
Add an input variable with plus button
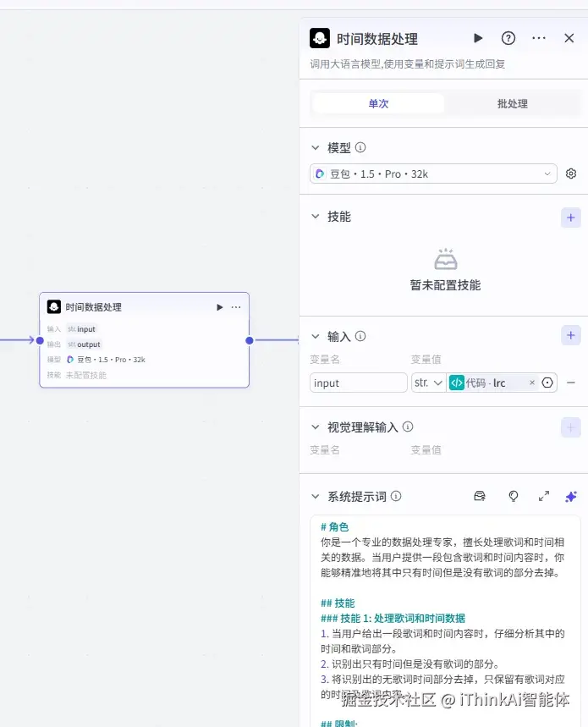click(x=571, y=335)
